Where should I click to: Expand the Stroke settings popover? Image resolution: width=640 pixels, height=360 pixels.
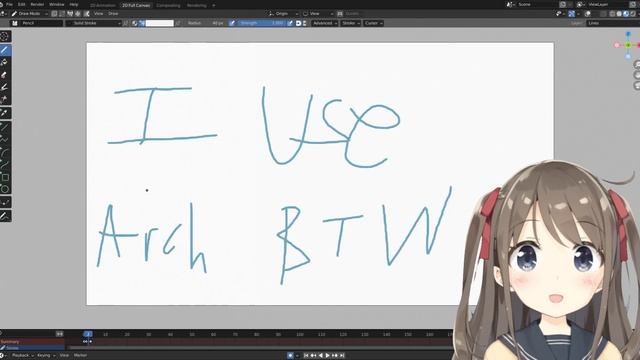351,23
